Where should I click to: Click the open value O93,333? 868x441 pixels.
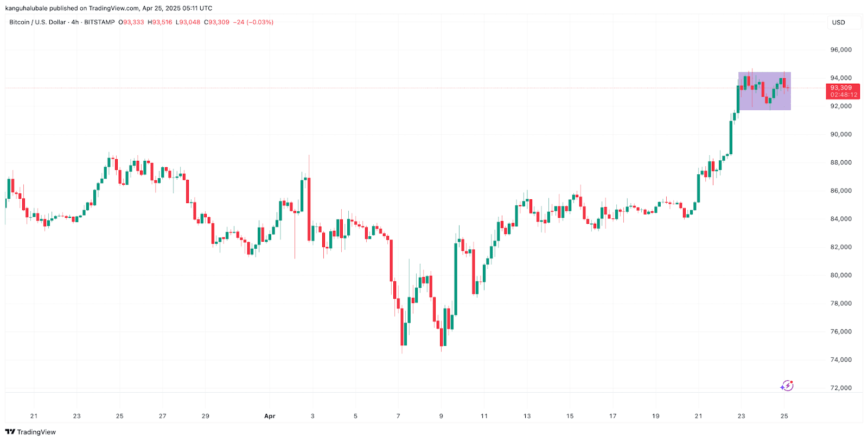pos(131,22)
